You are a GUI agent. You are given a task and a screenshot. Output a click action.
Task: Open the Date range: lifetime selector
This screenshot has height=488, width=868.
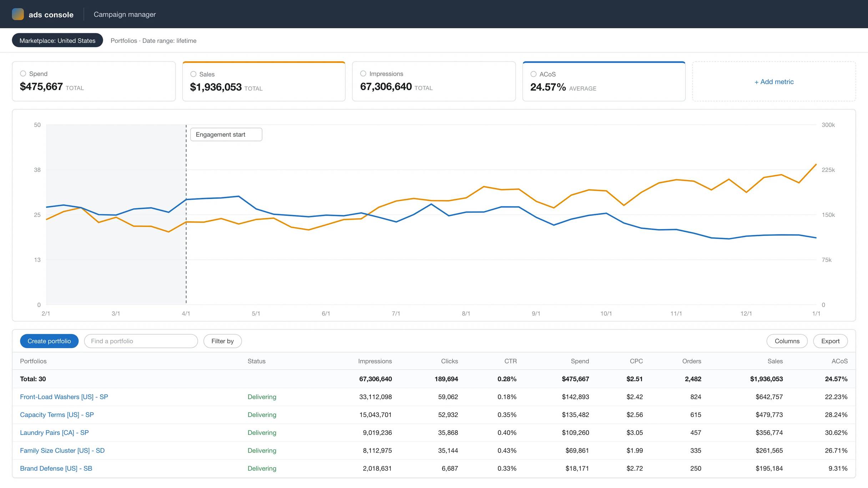click(169, 41)
